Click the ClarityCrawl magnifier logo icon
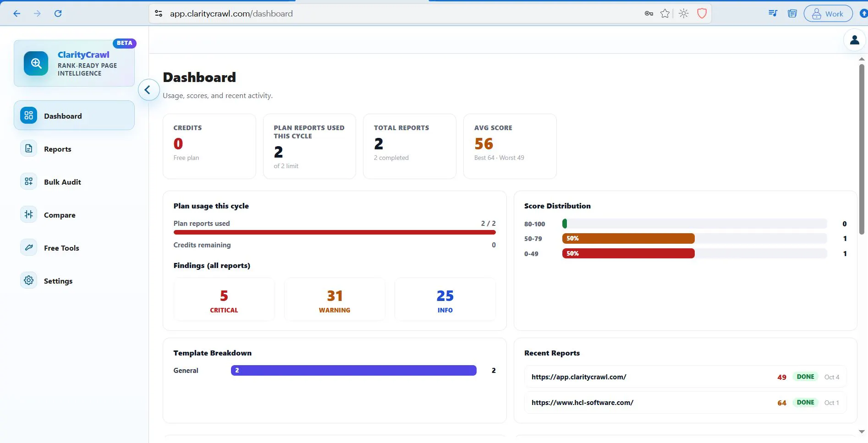The image size is (868, 443). 36,64
